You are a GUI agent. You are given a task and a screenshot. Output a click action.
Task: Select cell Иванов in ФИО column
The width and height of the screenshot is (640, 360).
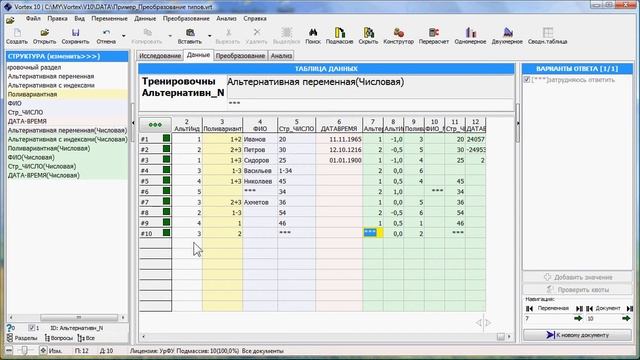(x=260, y=139)
